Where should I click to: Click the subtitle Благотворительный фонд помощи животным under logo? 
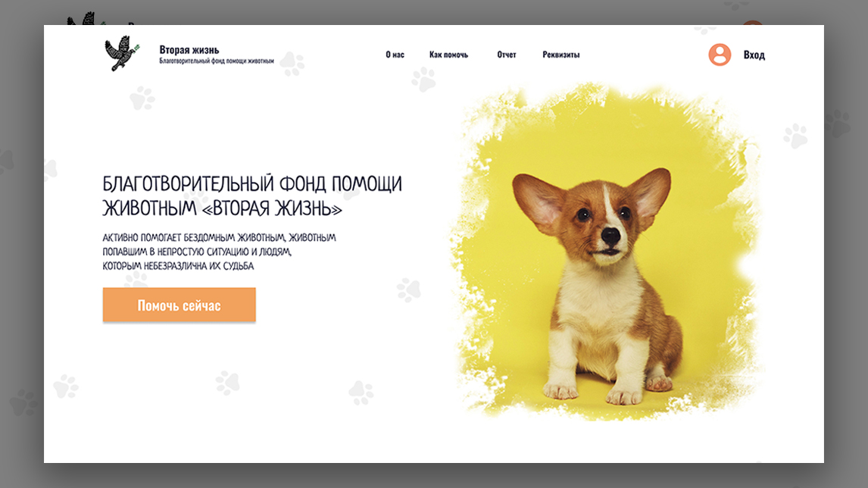pyautogui.click(x=217, y=61)
